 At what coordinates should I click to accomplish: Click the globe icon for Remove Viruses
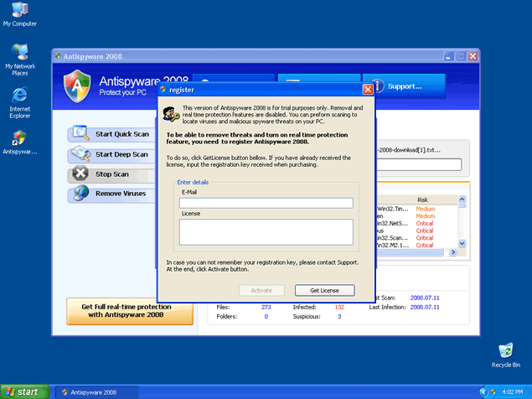[x=80, y=194]
